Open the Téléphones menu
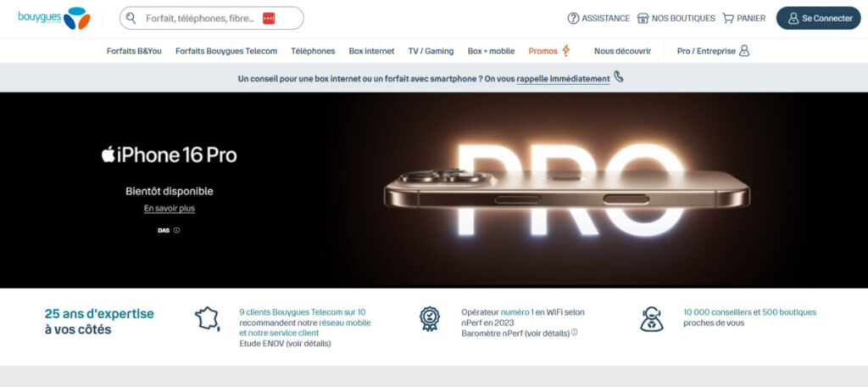The width and height of the screenshot is (868, 387). coord(313,51)
